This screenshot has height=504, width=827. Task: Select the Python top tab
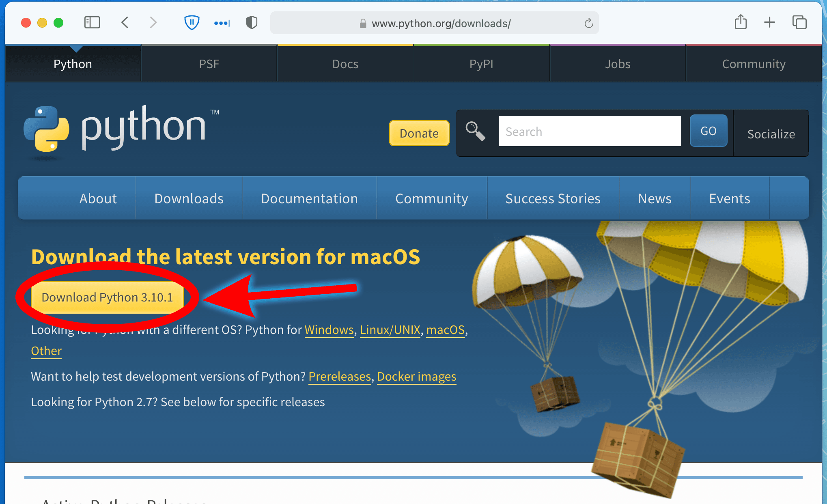click(x=73, y=64)
